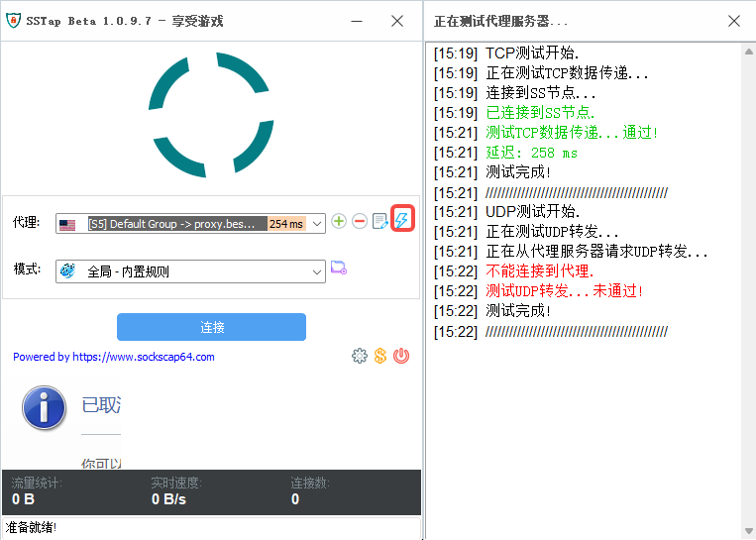This screenshot has width=756, height=540.
Task: Click the 模式 label
Action: pos(27,270)
